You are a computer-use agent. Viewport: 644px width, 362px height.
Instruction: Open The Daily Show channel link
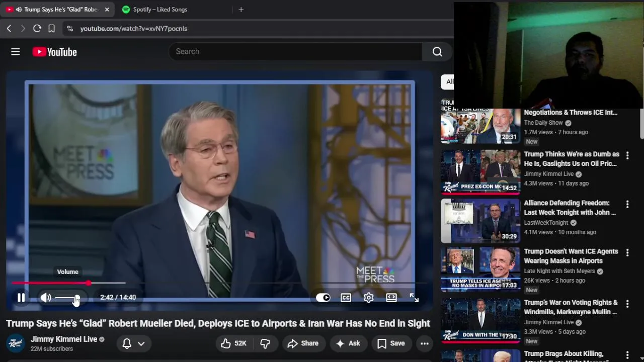click(x=543, y=123)
